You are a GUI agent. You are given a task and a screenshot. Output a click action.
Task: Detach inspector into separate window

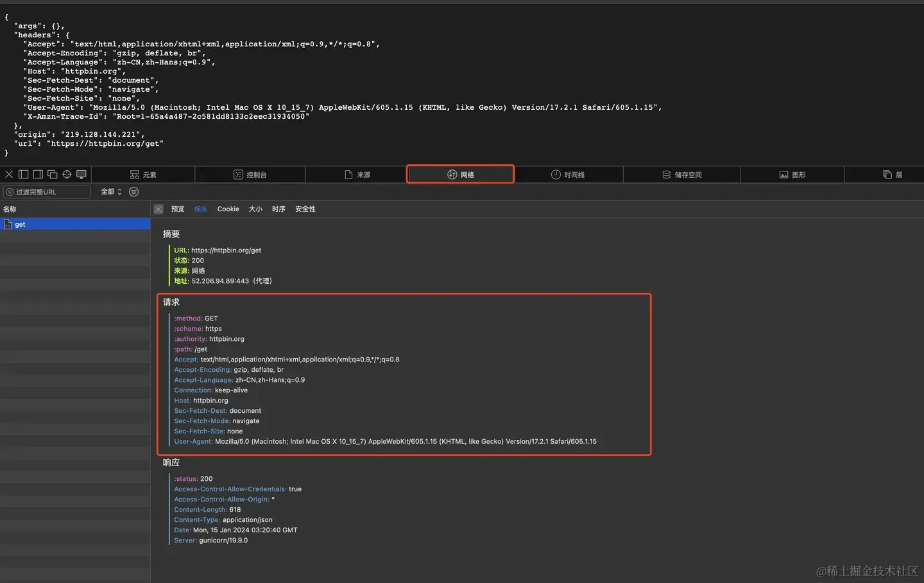tap(53, 174)
